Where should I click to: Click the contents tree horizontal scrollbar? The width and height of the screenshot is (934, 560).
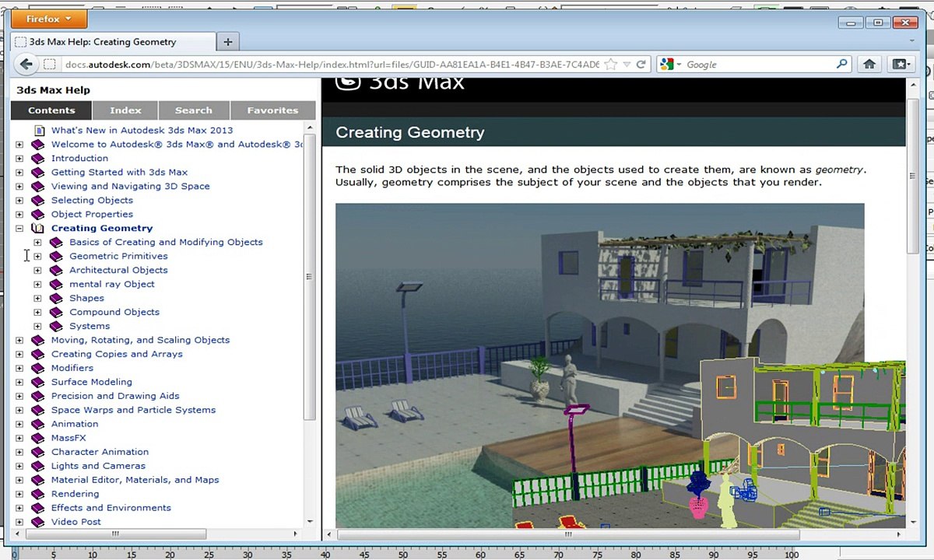click(116, 534)
